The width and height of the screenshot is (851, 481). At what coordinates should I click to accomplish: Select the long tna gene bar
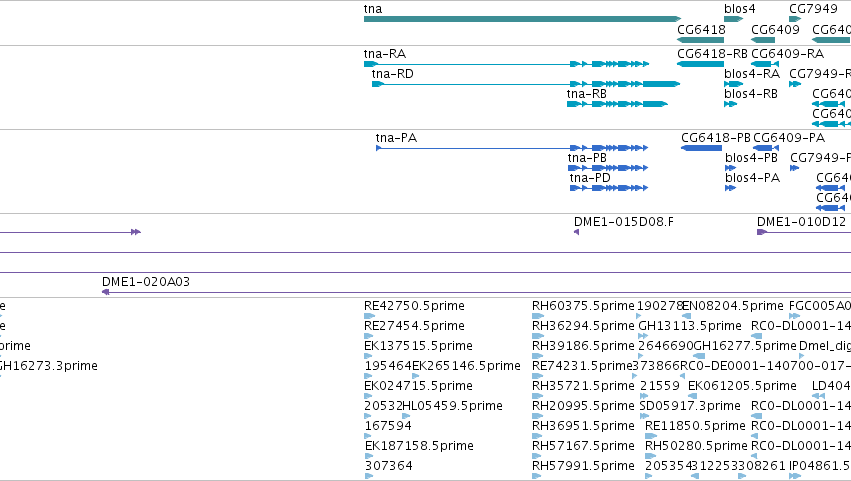(522, 19)
